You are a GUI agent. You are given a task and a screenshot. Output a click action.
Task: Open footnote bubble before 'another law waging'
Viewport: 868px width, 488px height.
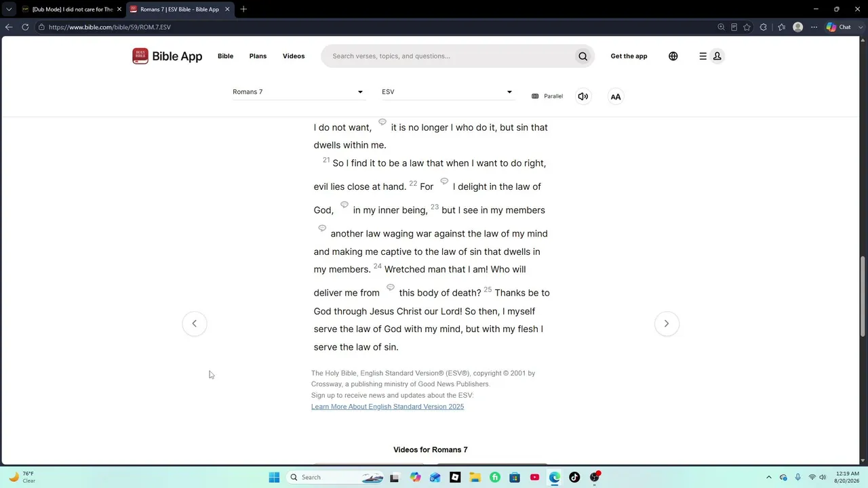point(322,228)
